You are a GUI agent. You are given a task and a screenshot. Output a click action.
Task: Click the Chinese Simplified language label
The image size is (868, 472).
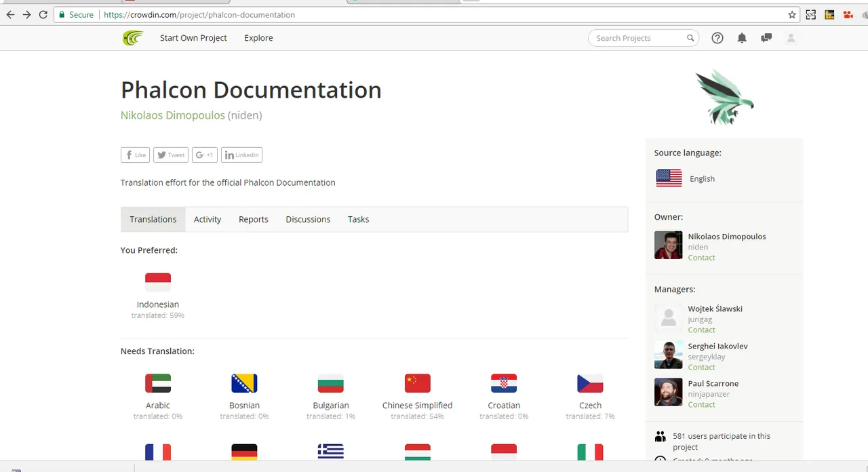417,406
